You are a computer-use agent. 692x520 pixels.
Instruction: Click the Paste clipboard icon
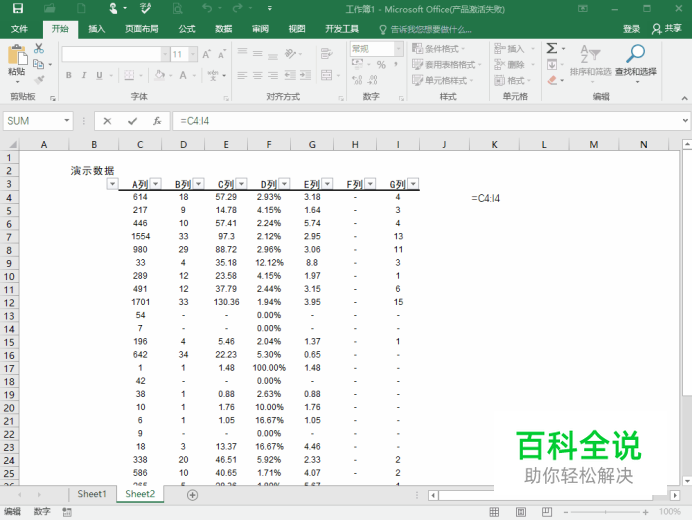click(17, 55)
